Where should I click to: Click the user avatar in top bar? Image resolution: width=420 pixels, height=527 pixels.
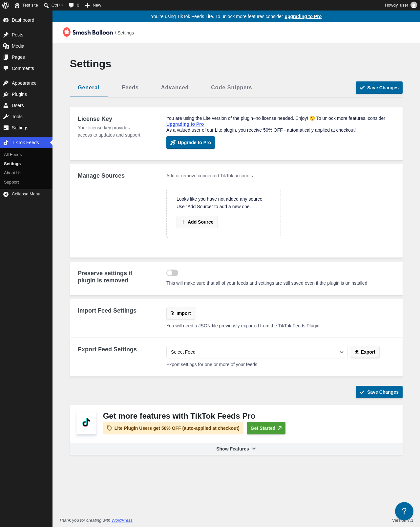[x=414, y=5]
